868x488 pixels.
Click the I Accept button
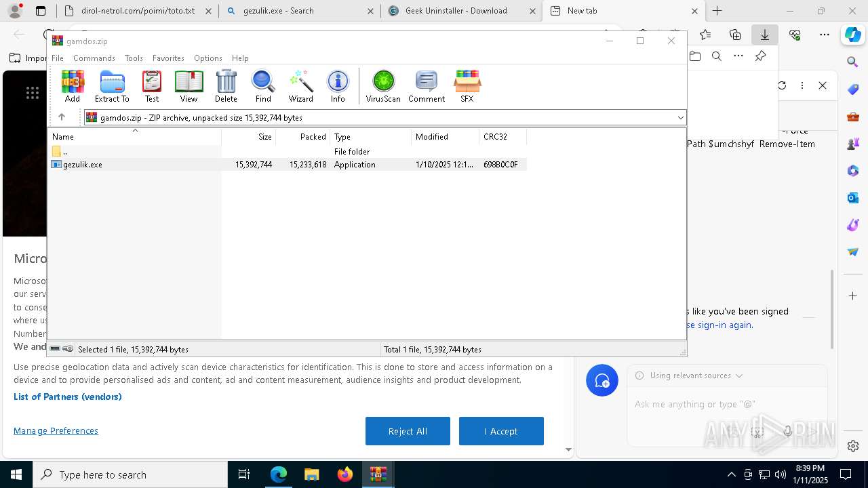pos(501,431)
